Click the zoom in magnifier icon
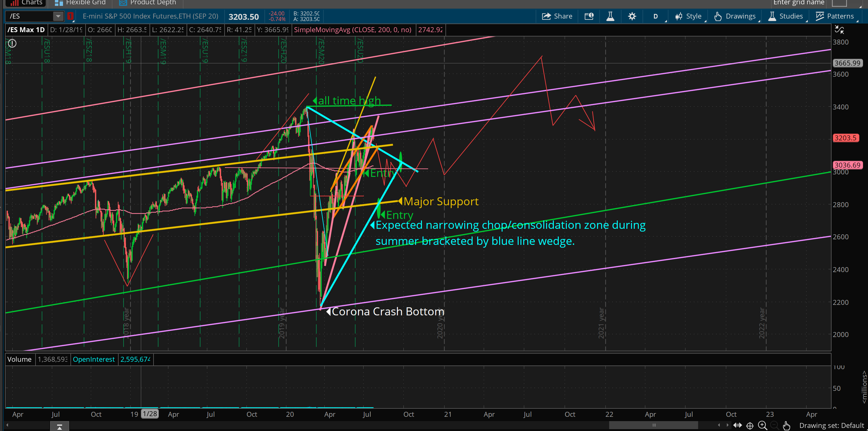868x431 pixels. [762, 425]
